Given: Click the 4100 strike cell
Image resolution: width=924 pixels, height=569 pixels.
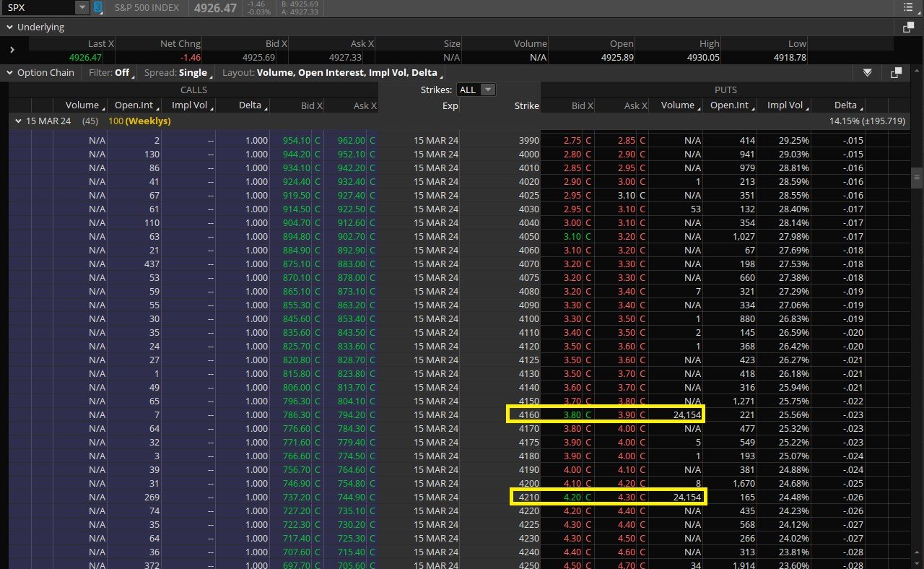Looking at the screenshot, I should 528,318.
